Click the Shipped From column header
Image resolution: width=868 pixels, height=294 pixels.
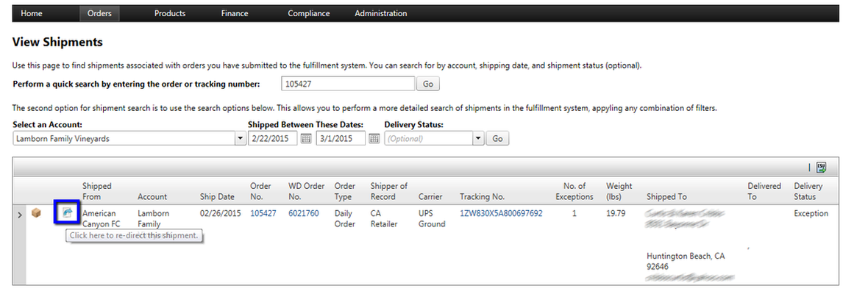click(x=97, y=191)
